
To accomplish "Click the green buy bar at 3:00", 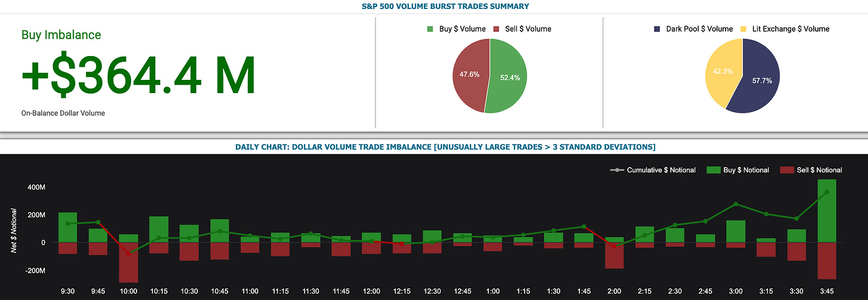I will coord(736,231).
